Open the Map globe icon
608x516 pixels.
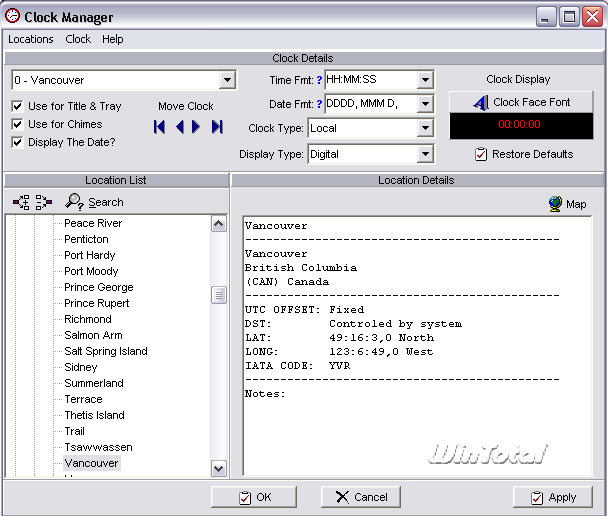pos(555,204)
